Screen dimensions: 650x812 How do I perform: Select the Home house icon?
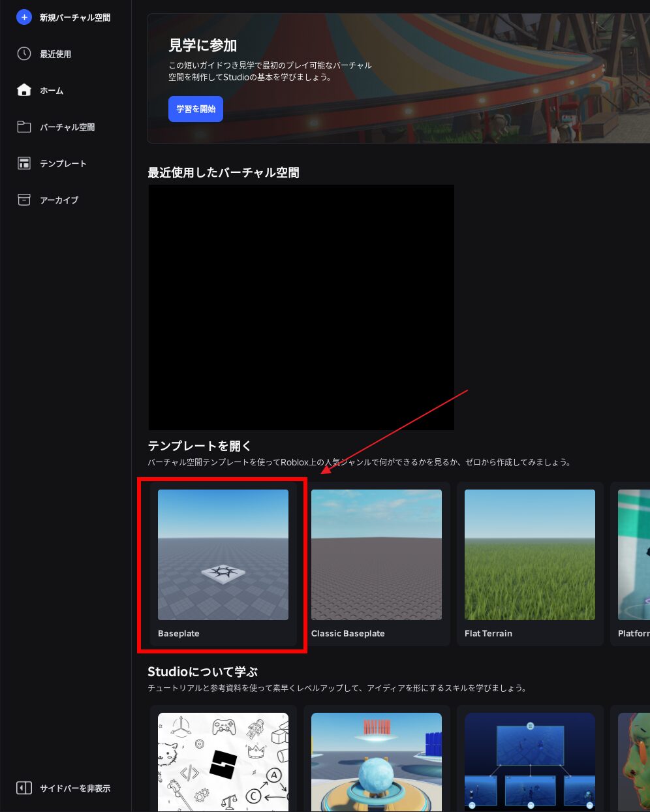point(24,90)
